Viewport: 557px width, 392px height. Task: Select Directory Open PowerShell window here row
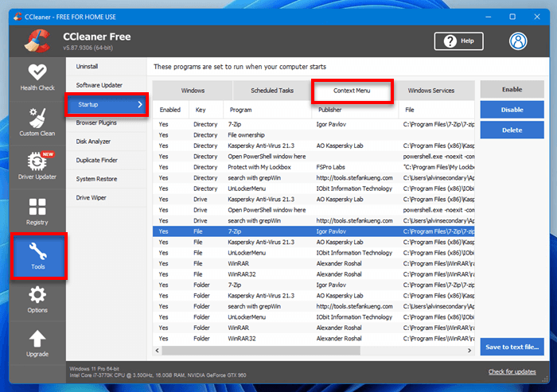[314, 156]
